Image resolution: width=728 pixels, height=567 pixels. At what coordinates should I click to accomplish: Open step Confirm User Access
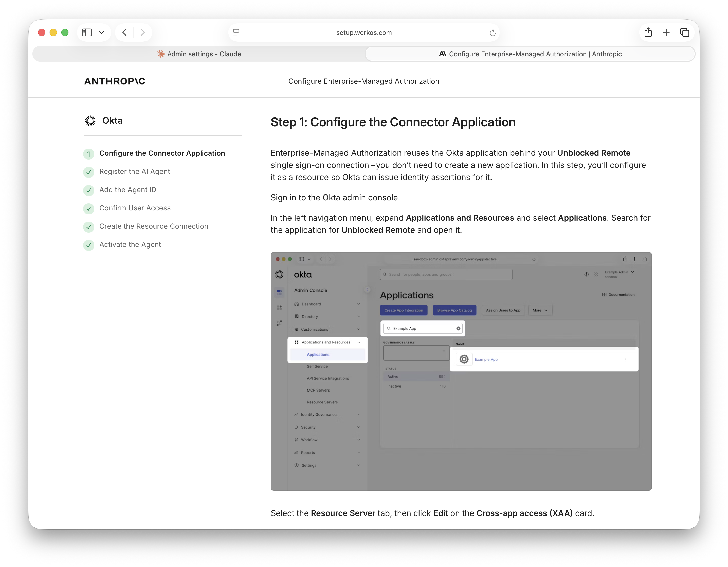tap(135, 208)
